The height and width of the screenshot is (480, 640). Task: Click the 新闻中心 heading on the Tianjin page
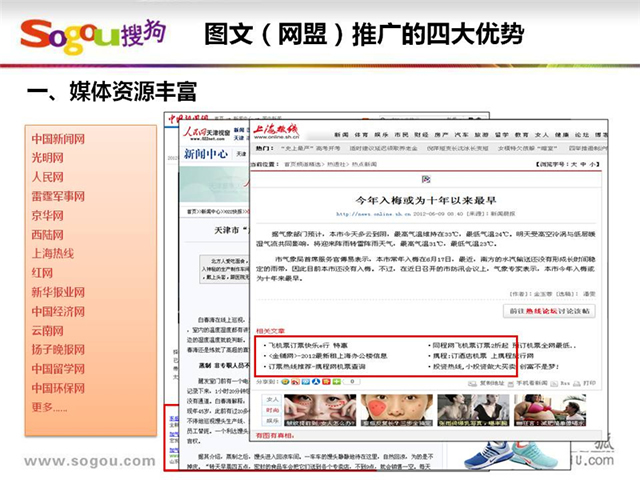205,154
